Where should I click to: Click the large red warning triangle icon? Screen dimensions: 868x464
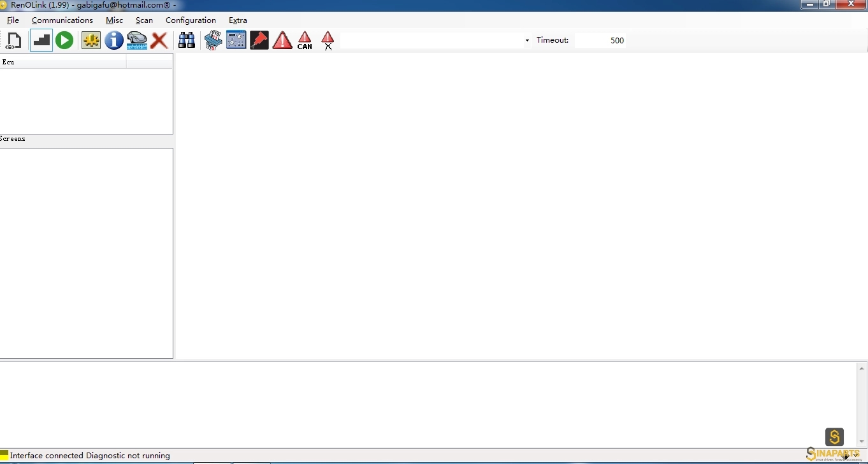(282, 41)
